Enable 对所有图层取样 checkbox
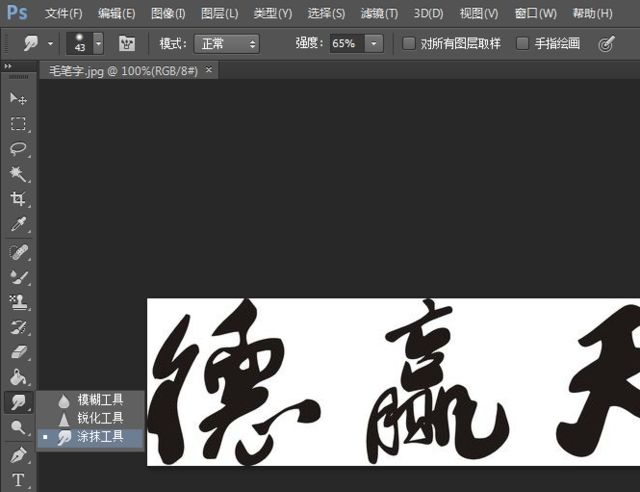The width and height of the screenshot is (640, 492). tap(409, 44)
